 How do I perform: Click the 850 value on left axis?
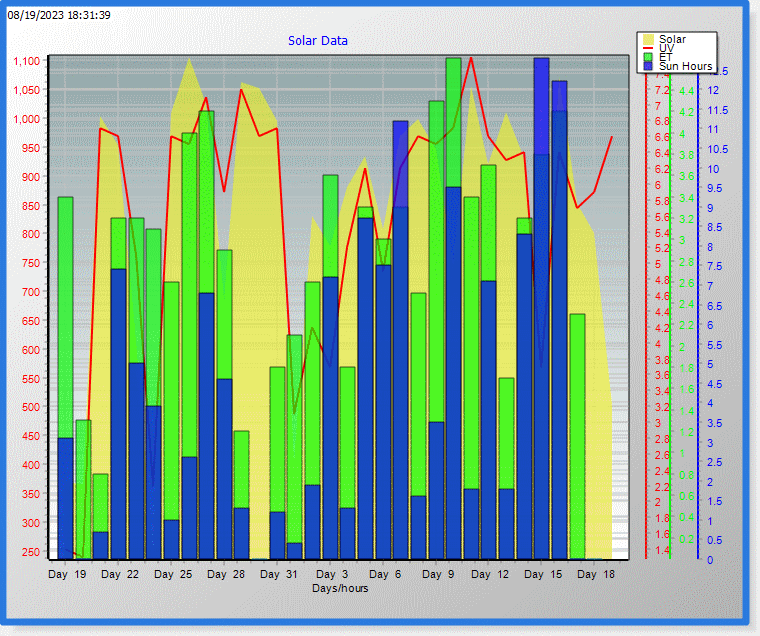[x=32, y=206]
